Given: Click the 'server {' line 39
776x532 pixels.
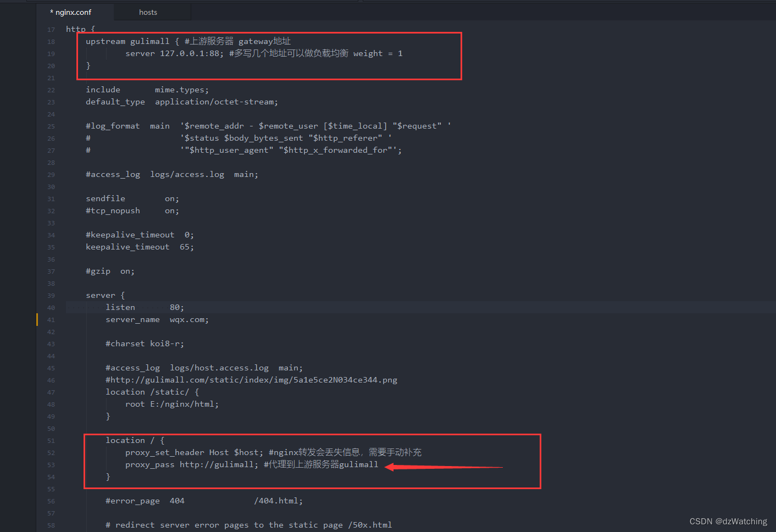Looking at the screenshot, I should click(106, 295).
